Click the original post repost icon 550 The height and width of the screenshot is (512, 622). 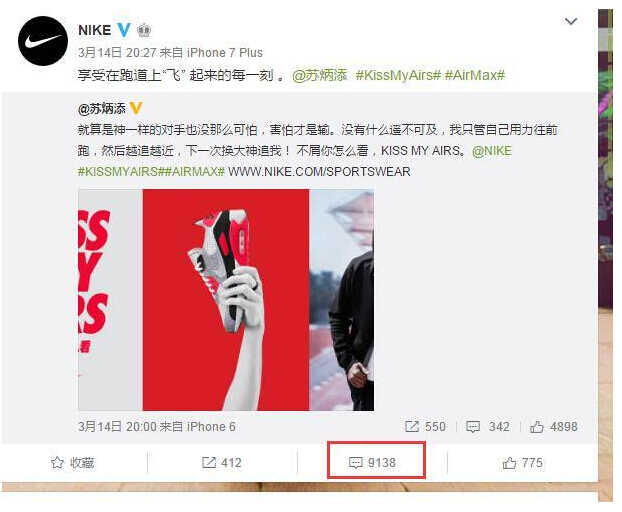pos(425,427)
